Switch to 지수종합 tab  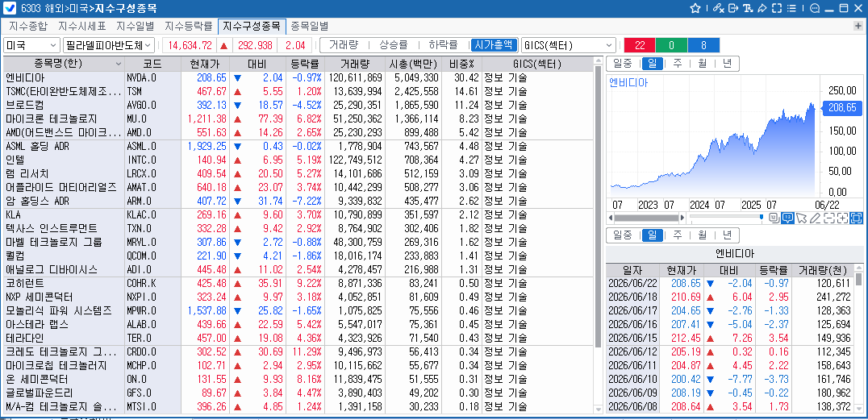pos(29,26)
